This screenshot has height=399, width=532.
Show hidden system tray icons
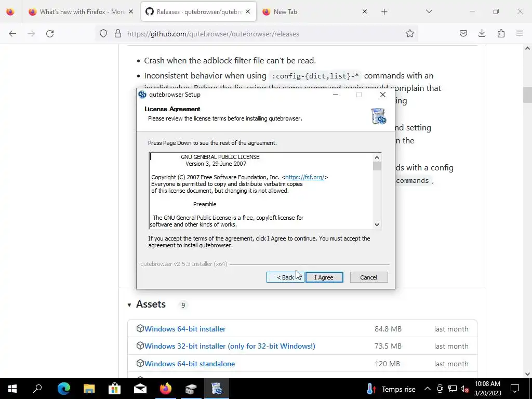tap(428, 389)
